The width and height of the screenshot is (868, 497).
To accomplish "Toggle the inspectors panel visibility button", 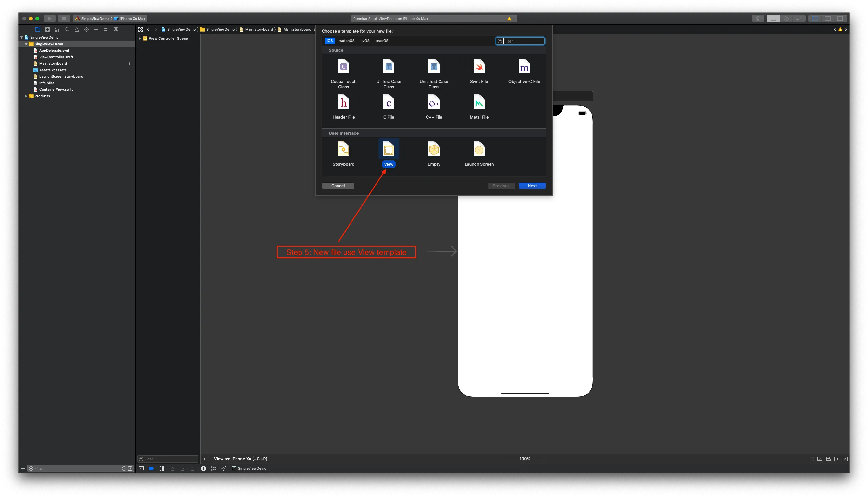I will click(x=840, y=19).
